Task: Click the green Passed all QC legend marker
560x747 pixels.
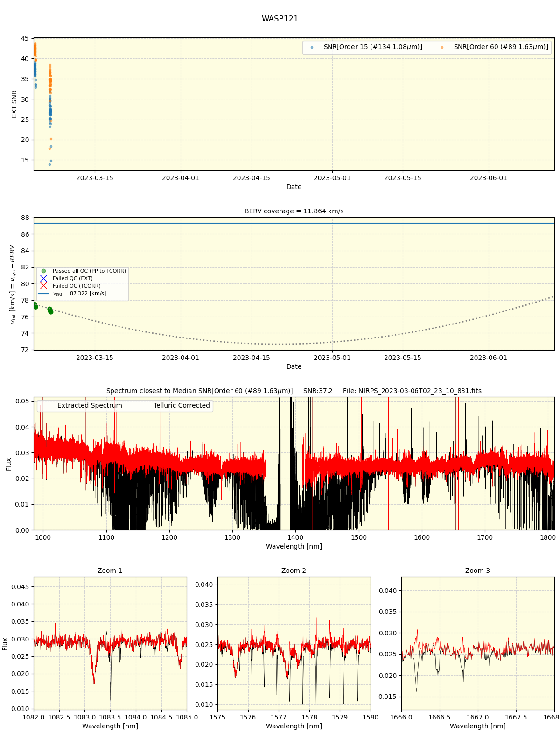Action: click(43, 271)
